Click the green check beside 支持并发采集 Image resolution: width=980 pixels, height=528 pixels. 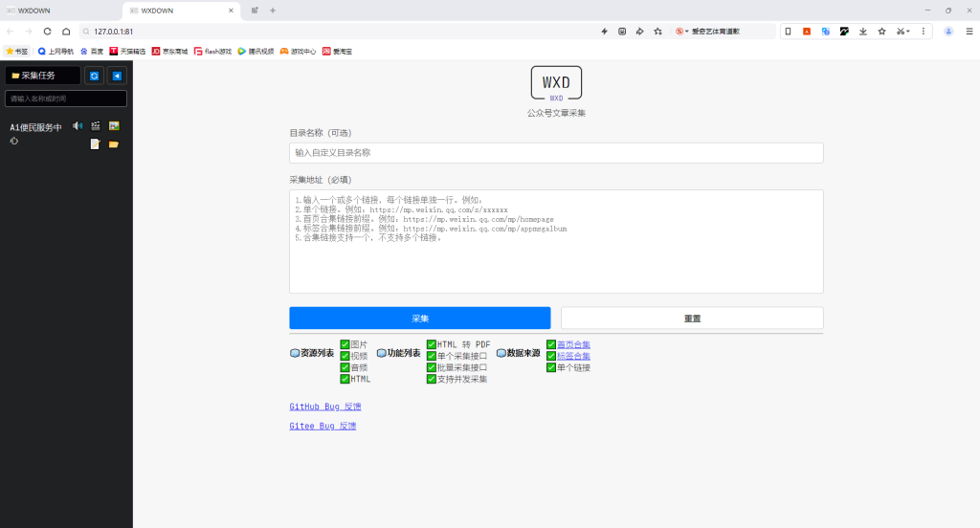(432, 379)
